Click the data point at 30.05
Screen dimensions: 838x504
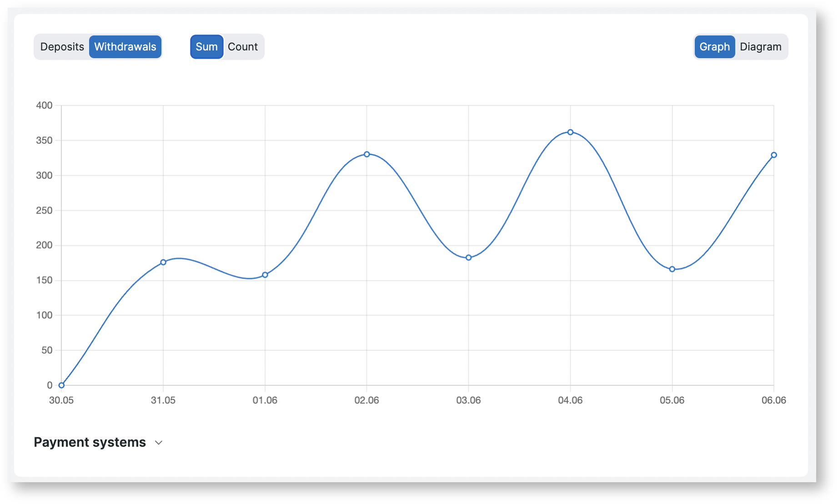[61, 385]
